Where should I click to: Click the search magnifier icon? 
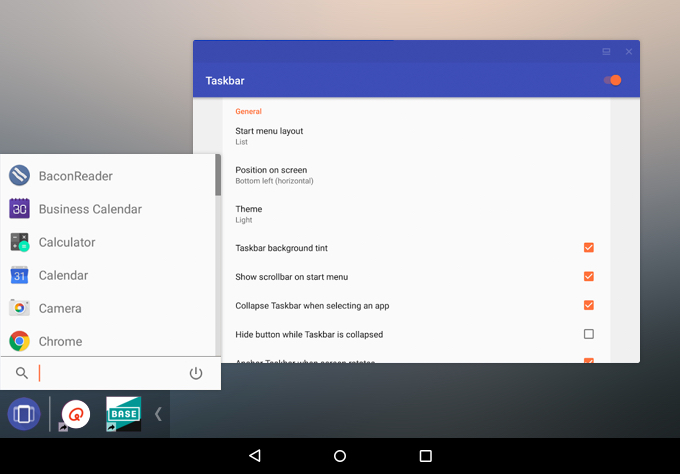[x=22, y=373]
